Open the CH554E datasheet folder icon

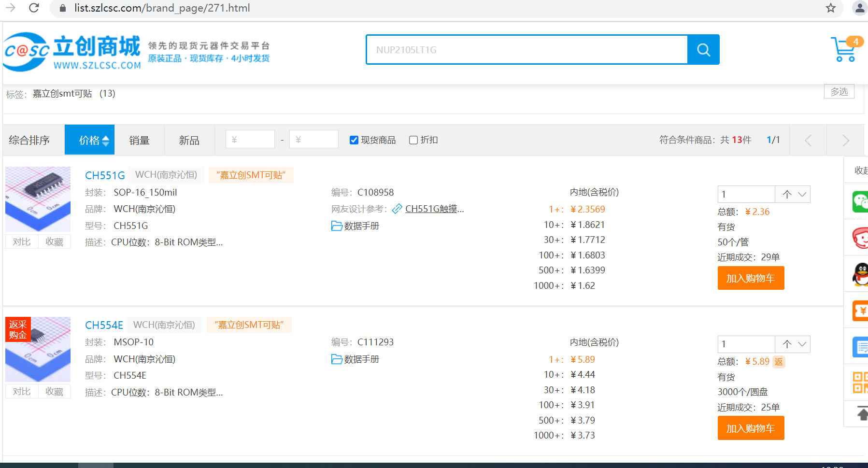tap(337, 359)
